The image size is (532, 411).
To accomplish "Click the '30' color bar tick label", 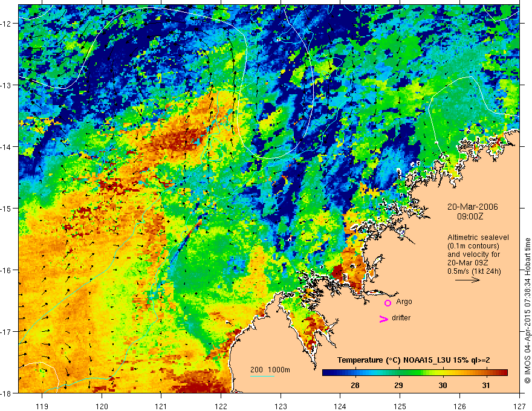I will click(443, 385).
